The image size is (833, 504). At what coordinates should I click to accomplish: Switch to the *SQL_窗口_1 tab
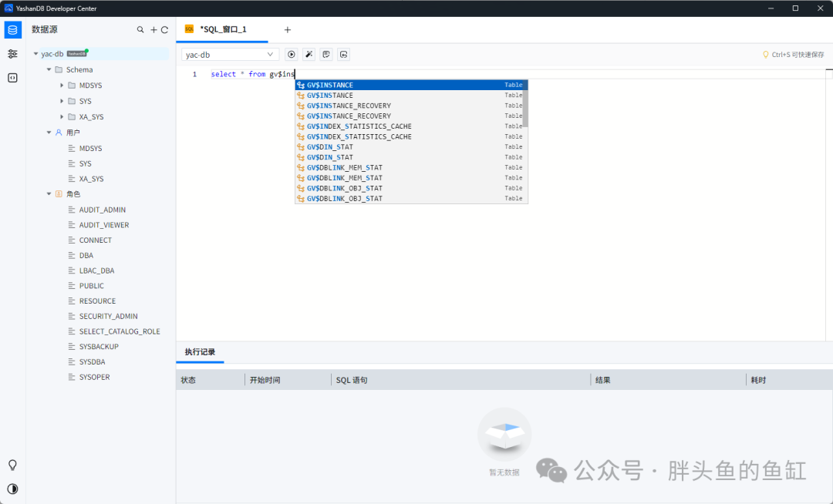point(222,30)
